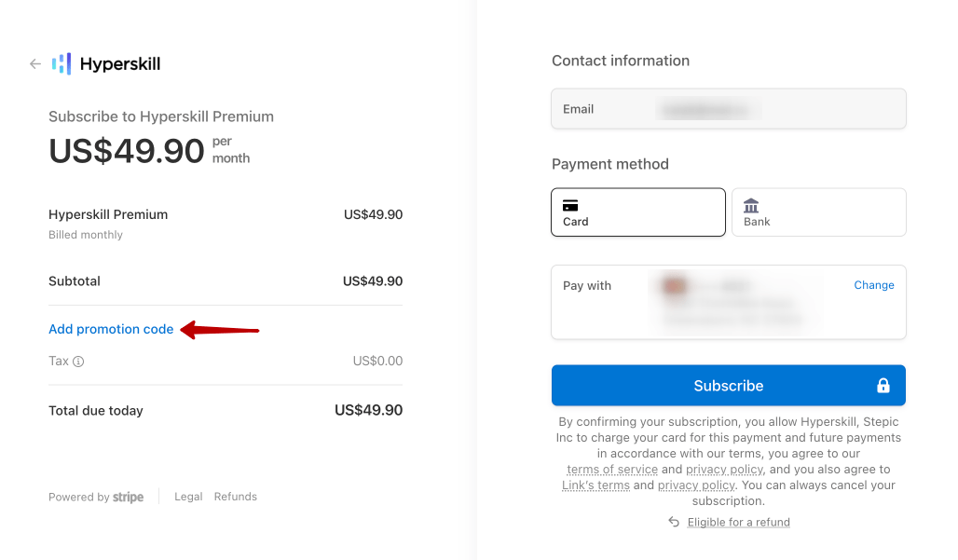Open the Eligible for a refund link

tap(738, 522)
